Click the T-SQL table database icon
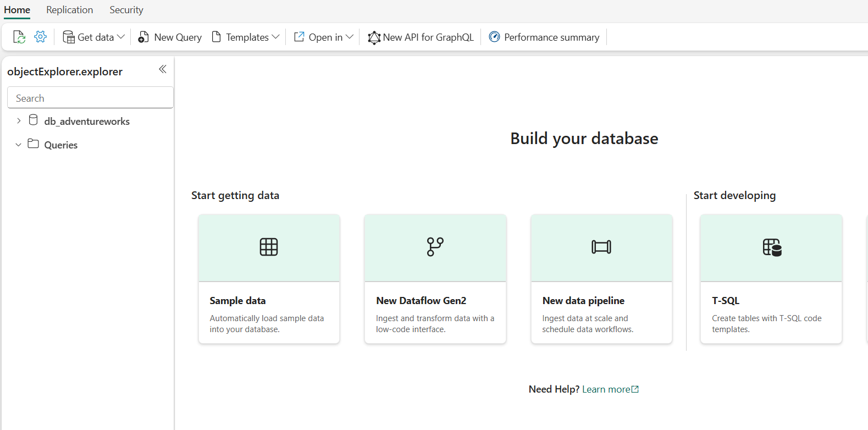Viewport: 868px width, 430px height. click(772, 247)
